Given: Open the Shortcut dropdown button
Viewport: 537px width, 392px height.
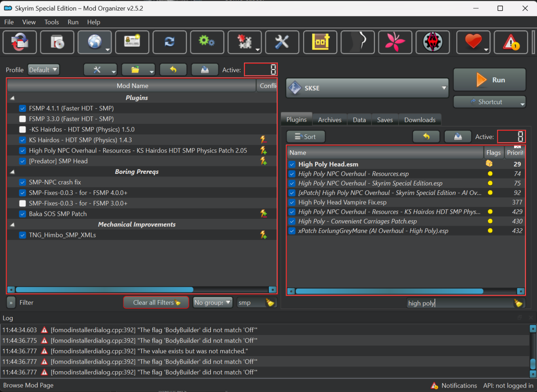Looking at the screenshot, I should (489, 102).
